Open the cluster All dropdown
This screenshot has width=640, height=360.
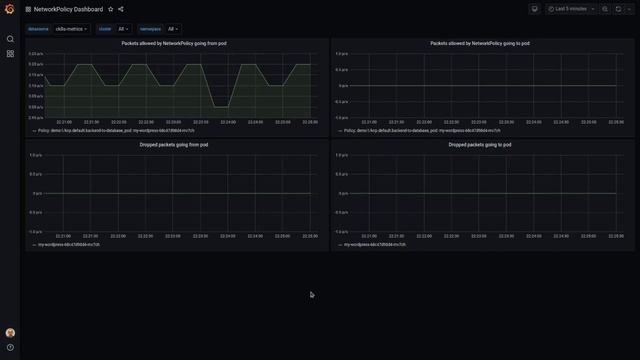pos(123,29)
